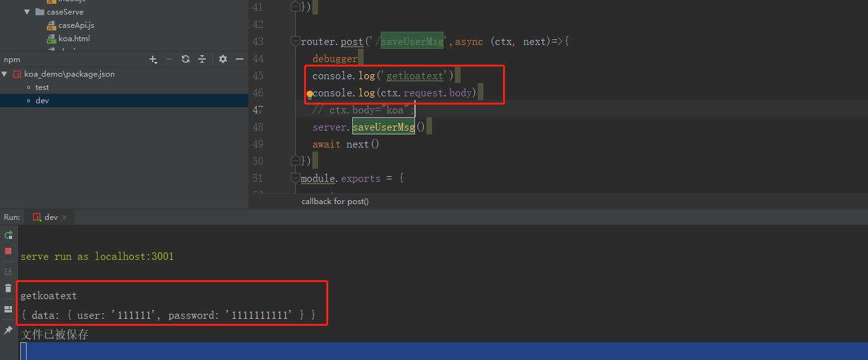Click the npm panel title label
The width and height of the screenshot is (868, 360).
pyautogui.click(x=12, y=60)
